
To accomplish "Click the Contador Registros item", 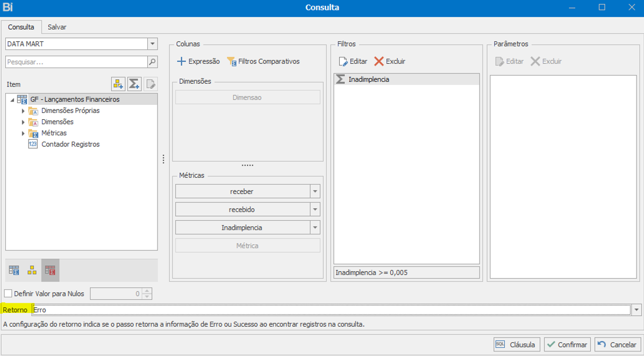I will point(70,144).
